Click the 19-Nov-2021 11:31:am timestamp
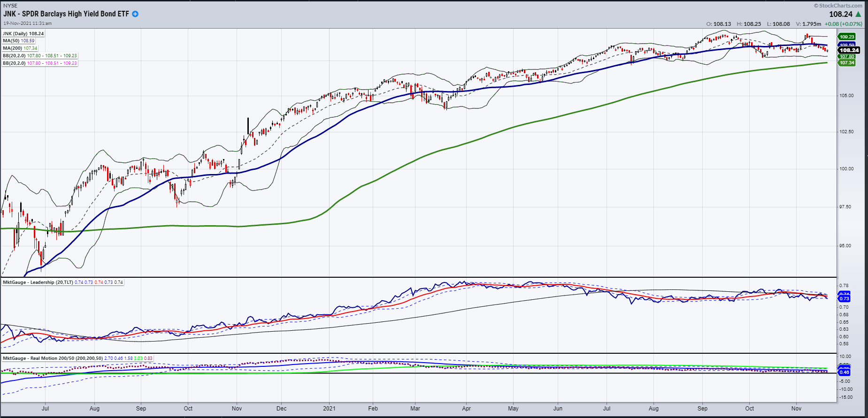This screenshot has width=868, height=418. tap(28, 23)
